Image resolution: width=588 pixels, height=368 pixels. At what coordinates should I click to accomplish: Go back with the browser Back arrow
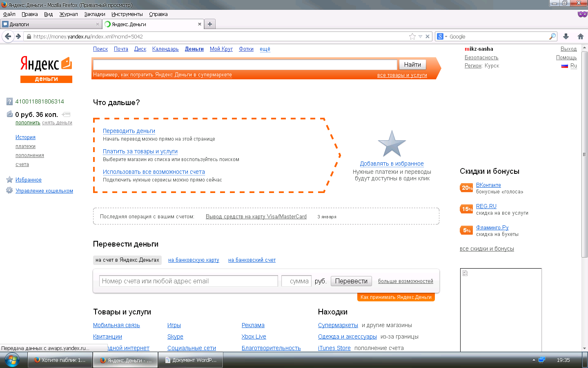pyautogui.click(x=8, y=36)
